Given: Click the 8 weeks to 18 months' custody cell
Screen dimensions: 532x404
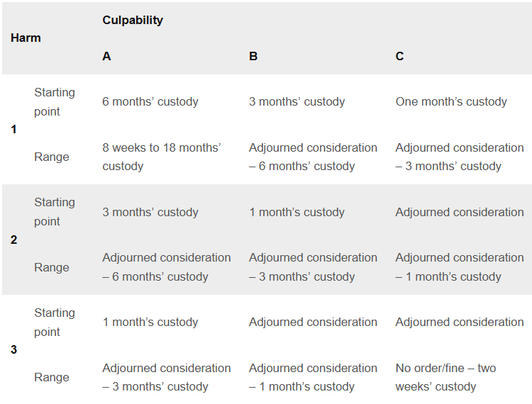Looking at the screenshot, I should [162, 157].
